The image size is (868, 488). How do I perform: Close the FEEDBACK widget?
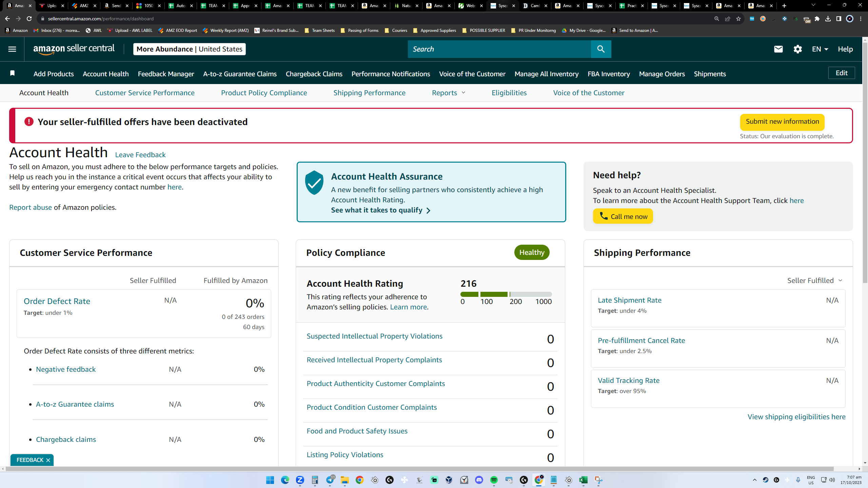click(48, 460)
